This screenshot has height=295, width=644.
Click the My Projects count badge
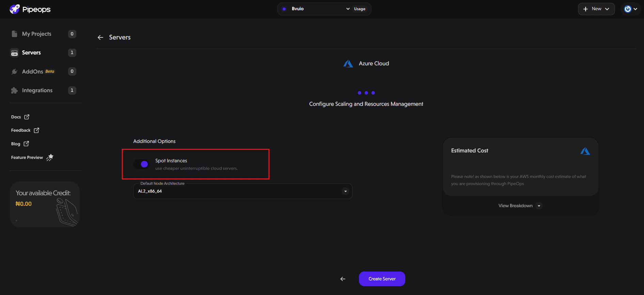point(72,34)
